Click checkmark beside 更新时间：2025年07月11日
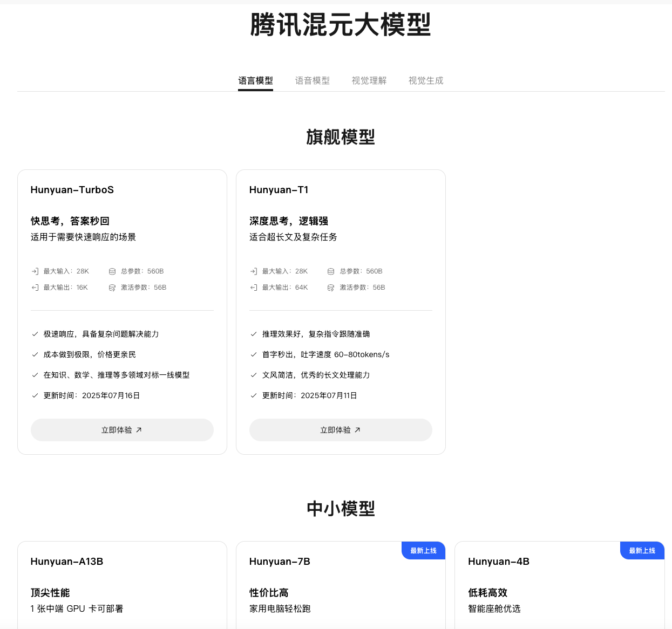This screenshot has height=629, width=672. point(254,395)
